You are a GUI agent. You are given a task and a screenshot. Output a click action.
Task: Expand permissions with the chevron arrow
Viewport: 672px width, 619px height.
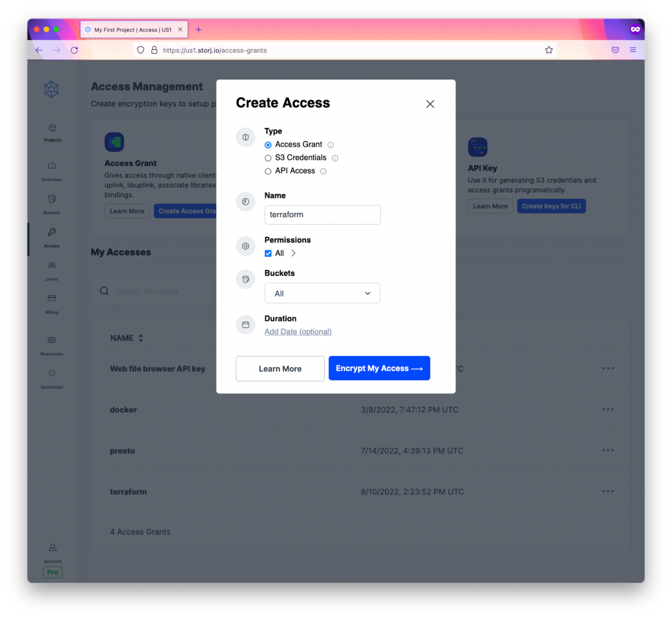pyautogui.click(x=293, y=253)
